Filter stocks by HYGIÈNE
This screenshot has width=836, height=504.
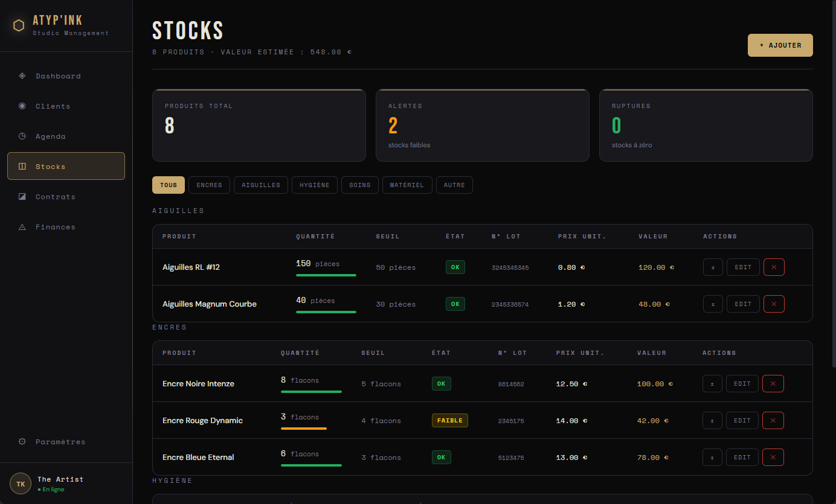315,185
